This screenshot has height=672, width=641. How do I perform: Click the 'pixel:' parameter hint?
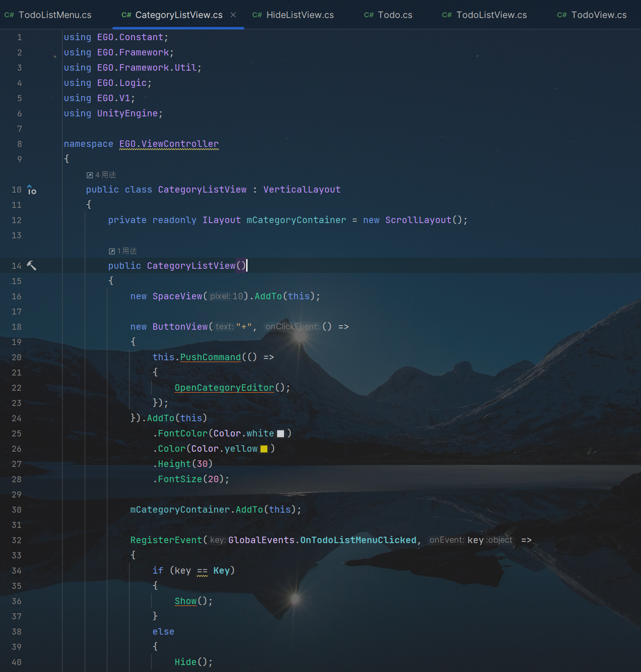(x=220, y=296)
